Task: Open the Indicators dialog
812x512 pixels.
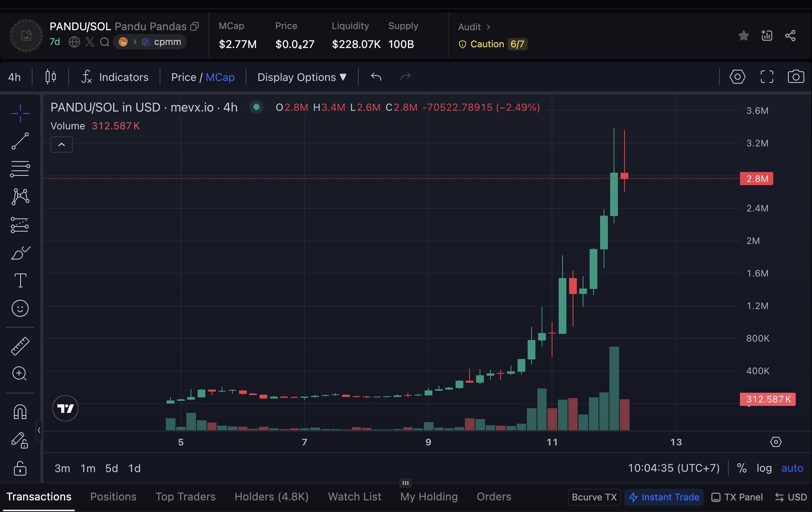Action: [115, 77]
